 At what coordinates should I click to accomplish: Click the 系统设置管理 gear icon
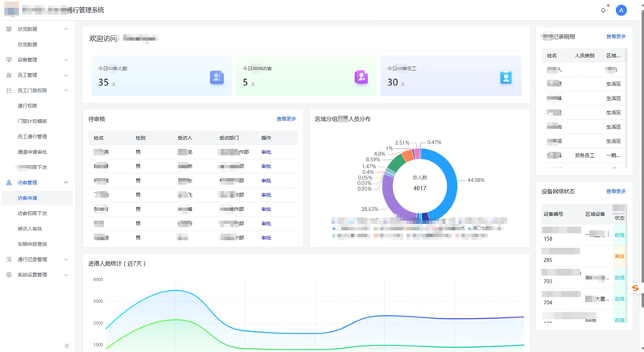(9, 275)
